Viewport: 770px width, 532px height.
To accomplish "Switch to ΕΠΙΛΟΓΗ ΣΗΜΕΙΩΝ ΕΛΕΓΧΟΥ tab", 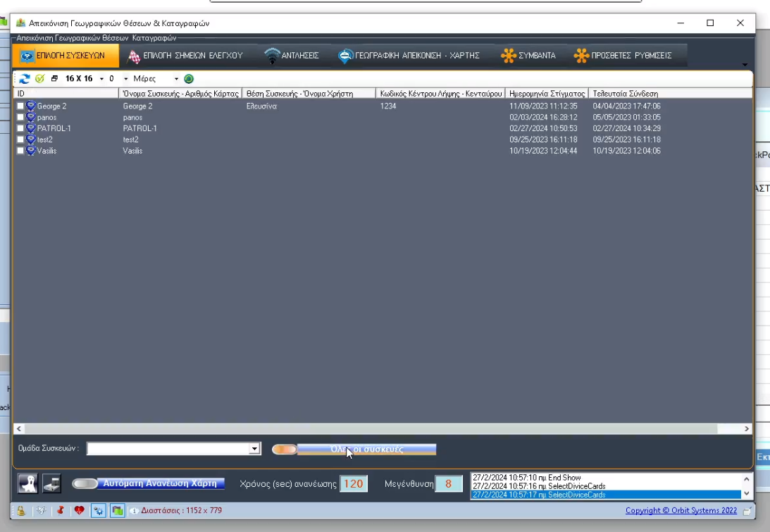I will click(185, 55).
